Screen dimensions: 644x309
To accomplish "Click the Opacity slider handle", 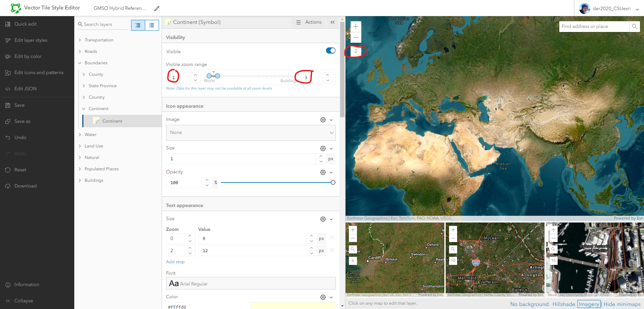I will [x=333, y=182].
